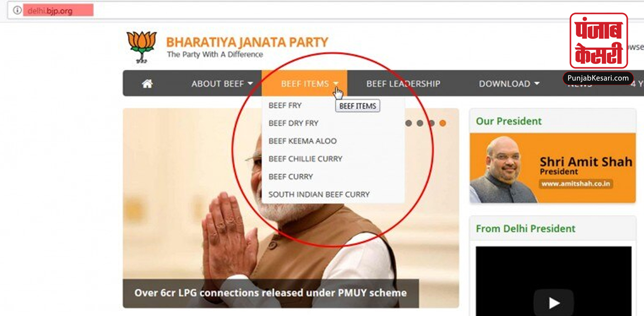Choose BEEF FRY from the dropdown

285,105
